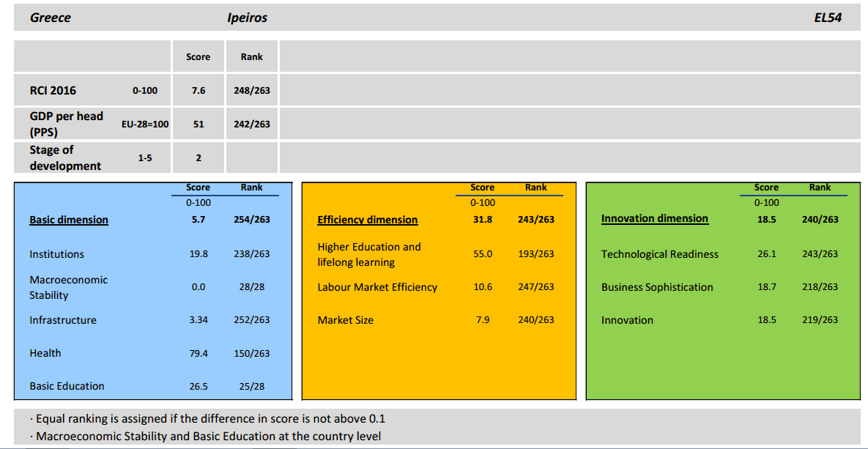Select the Institutions row label

[56, 254]
